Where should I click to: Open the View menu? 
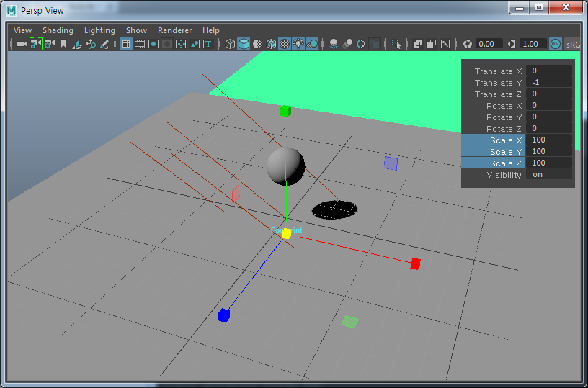[22, 30]
